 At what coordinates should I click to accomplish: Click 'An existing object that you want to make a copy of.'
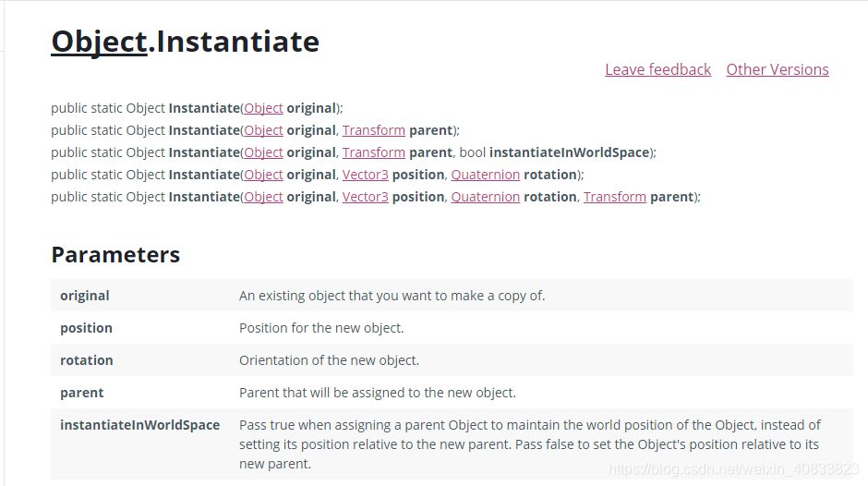pos(392,296)
